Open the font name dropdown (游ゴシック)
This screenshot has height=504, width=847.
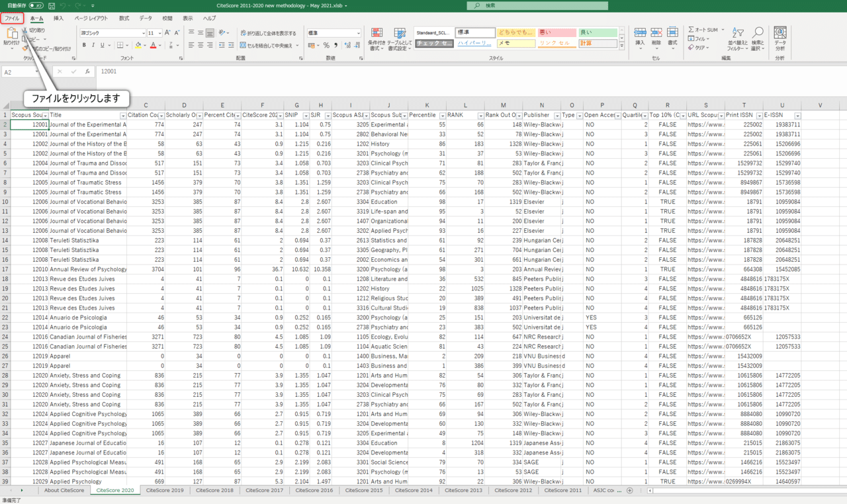tap(143, 33)
